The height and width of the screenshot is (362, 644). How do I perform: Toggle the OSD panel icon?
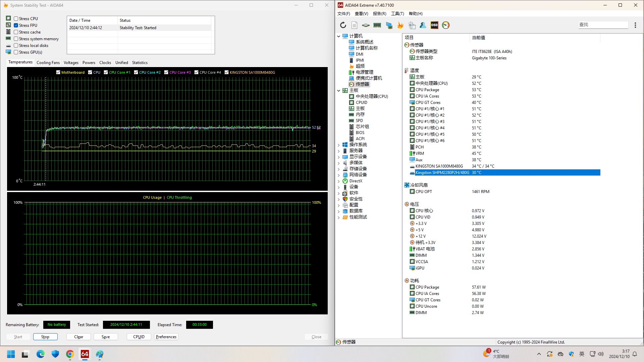434,25
